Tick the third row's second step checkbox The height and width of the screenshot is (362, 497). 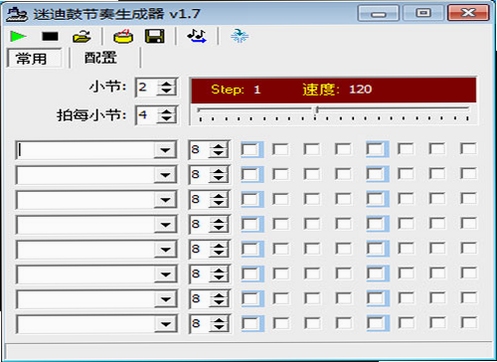point(281,199)
